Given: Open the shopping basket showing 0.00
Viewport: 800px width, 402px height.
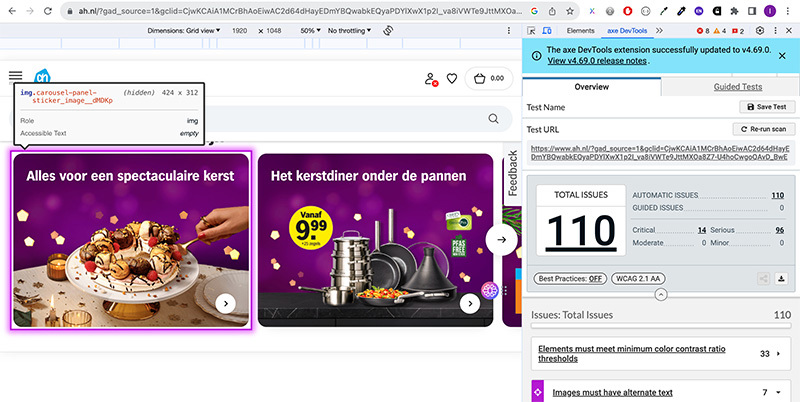Looking at the screenshot, I should [487, 79].
